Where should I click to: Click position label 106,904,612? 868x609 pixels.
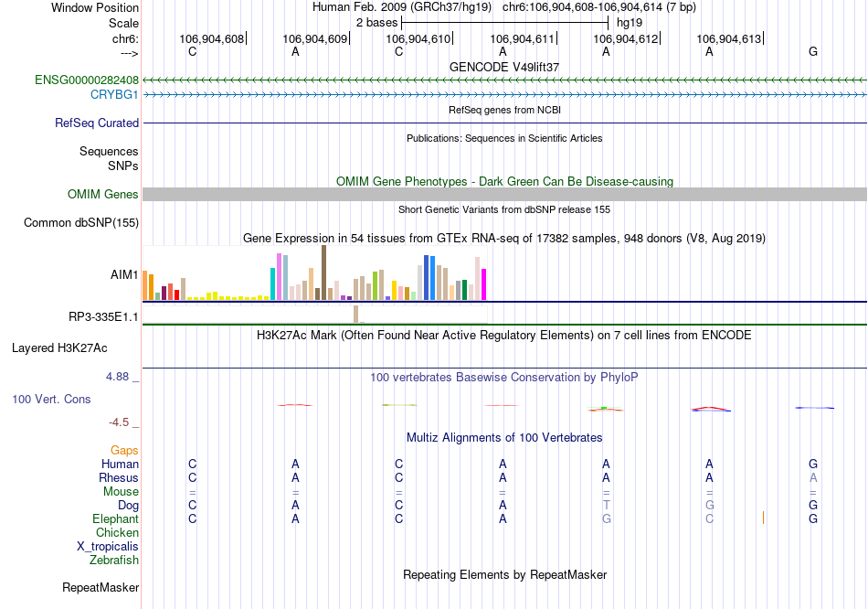(626, 38)
